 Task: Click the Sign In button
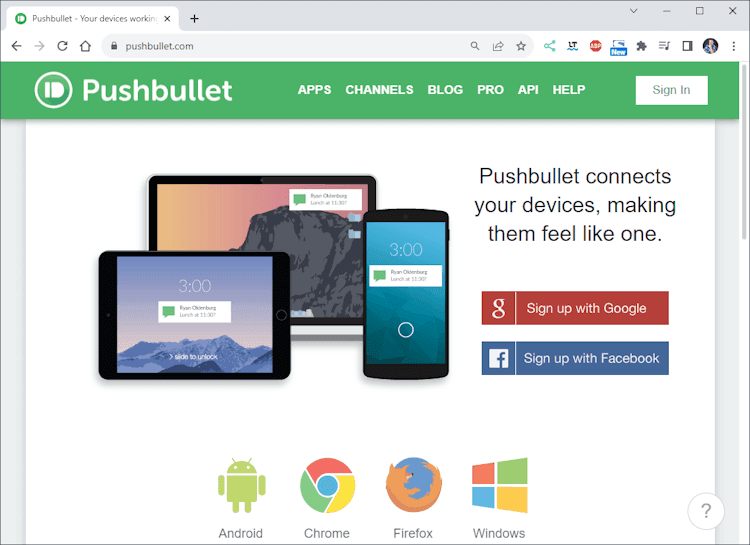[x=672, y=90]
